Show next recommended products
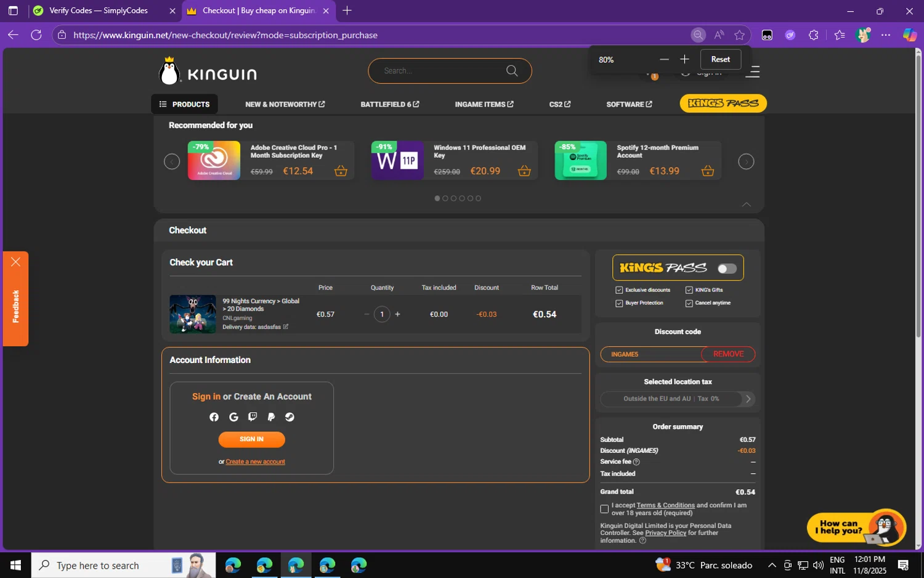 tap(746, 161)
